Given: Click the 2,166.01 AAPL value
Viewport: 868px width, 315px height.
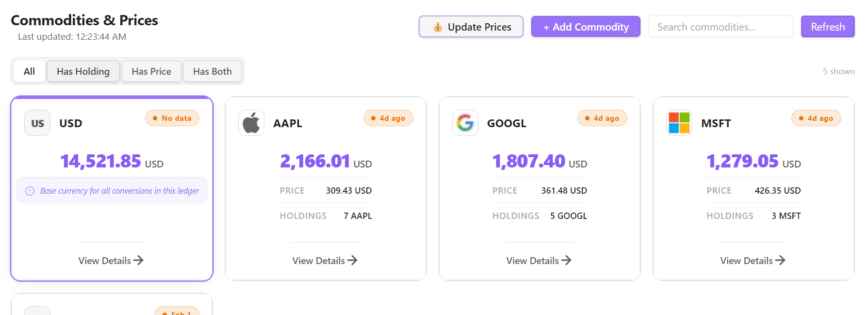Looking at the screenshot, I should [326, 161].
